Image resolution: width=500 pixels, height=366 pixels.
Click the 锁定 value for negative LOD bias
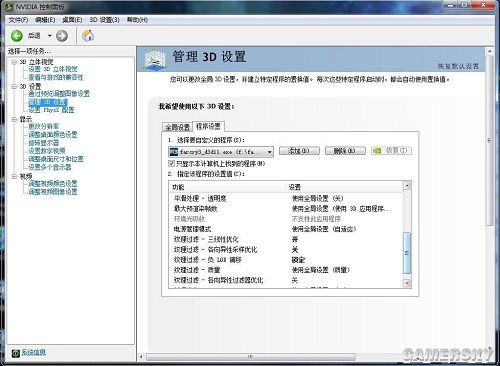[x=298, y=260]
